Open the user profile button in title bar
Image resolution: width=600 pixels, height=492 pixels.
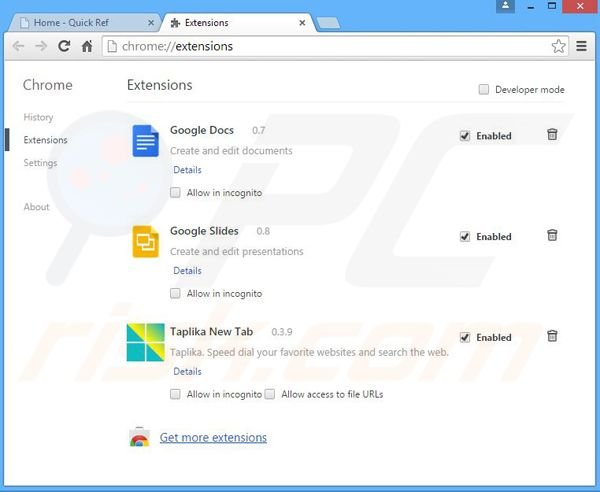[505, 6]
